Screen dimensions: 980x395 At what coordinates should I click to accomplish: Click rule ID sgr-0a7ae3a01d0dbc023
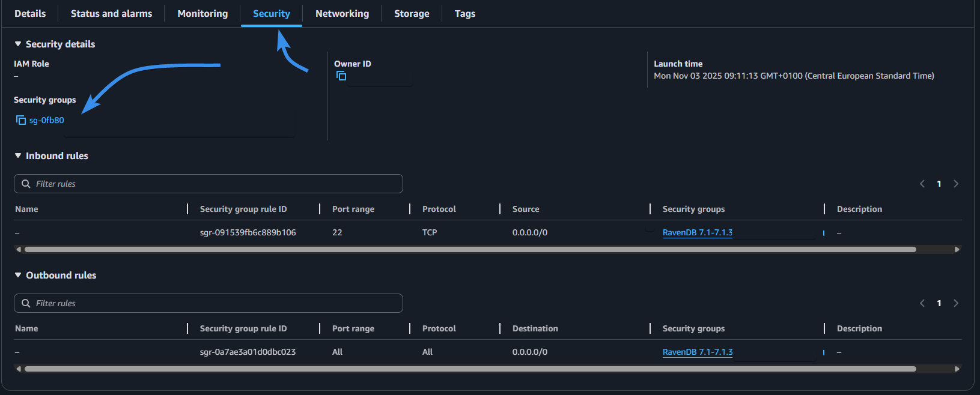point(248,352)
